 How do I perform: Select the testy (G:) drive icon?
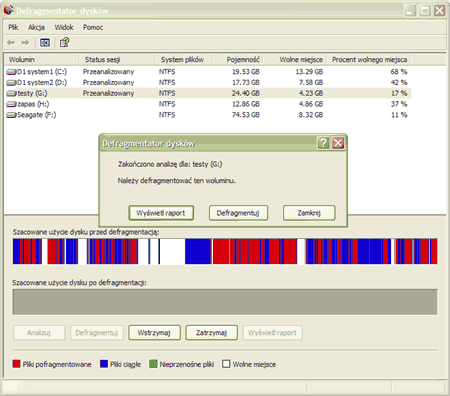click(x=11, y=93)
